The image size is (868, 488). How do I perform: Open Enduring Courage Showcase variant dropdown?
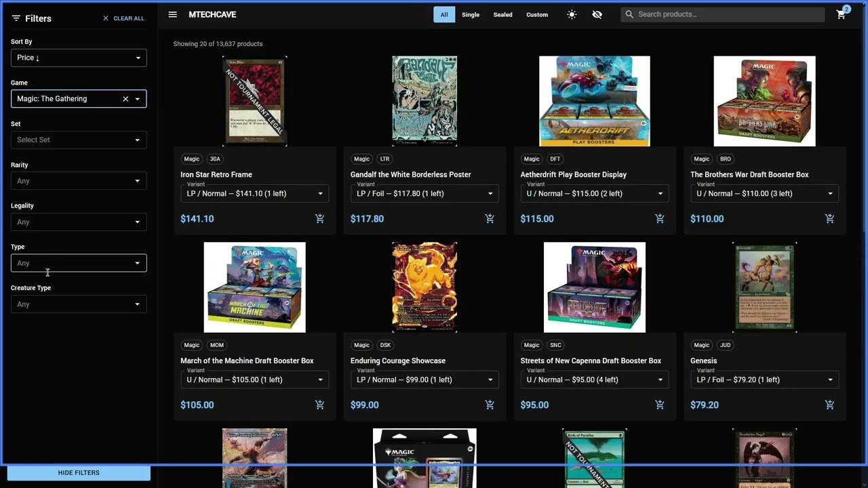tap(425, 380)
